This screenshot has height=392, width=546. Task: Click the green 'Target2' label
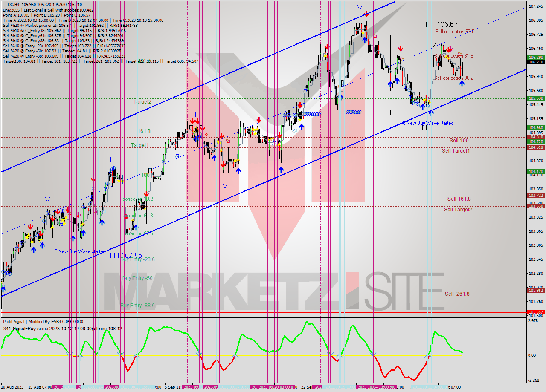click(142, 102)
